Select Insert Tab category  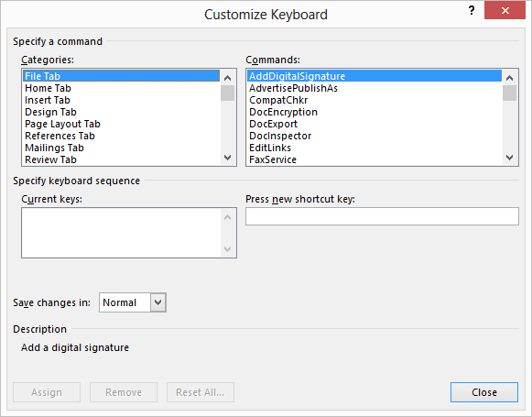click(121, 100)
